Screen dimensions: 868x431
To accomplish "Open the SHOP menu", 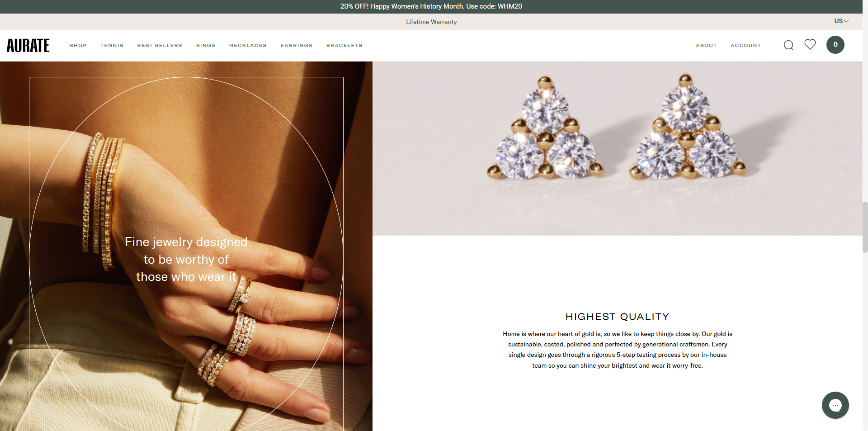I will pyautogui.click(x=78, y=45).
